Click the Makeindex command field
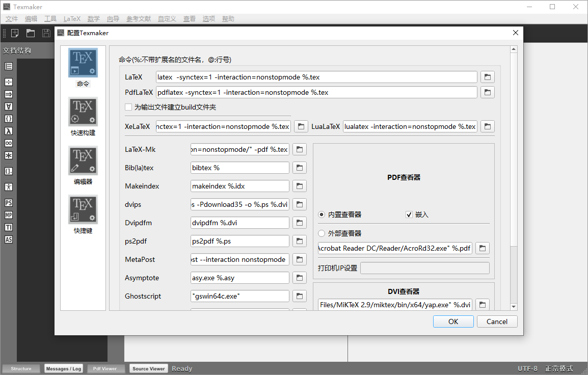Screen dimensions: 588x375 click(x=239, y=186)
